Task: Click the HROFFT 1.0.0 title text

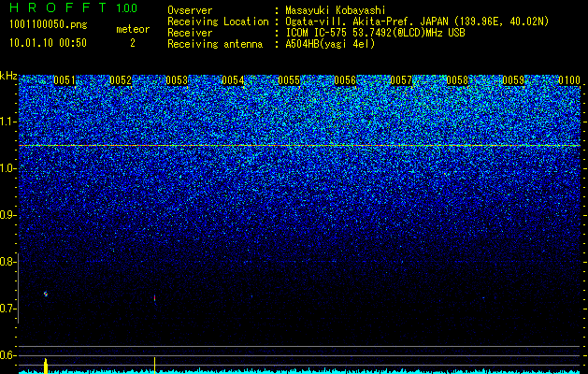Action: pos(74,7)
